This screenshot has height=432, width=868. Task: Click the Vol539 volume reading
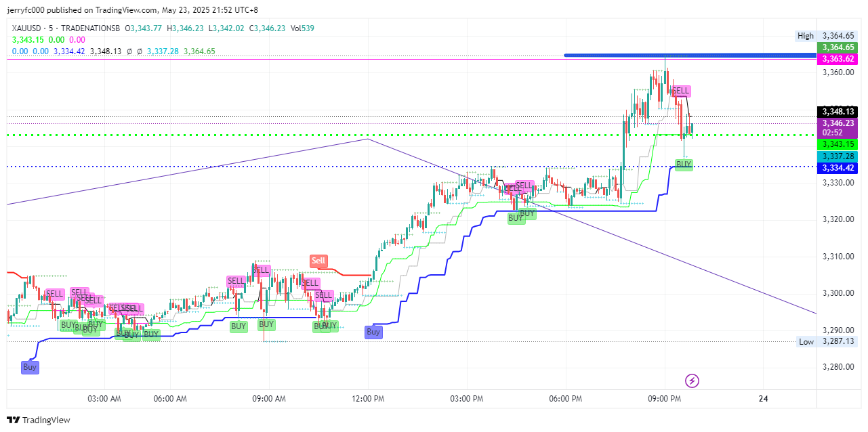click(x=302, y=28)
